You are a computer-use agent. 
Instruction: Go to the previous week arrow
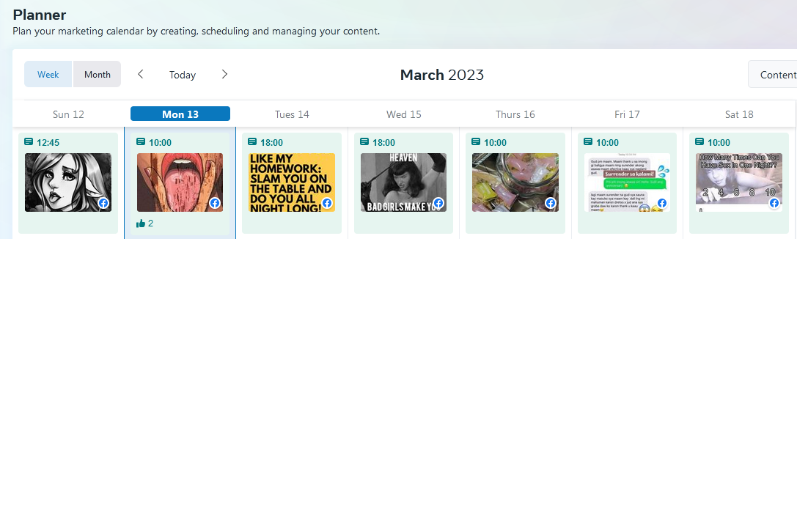pyautogui.click(x=141, y=74)
